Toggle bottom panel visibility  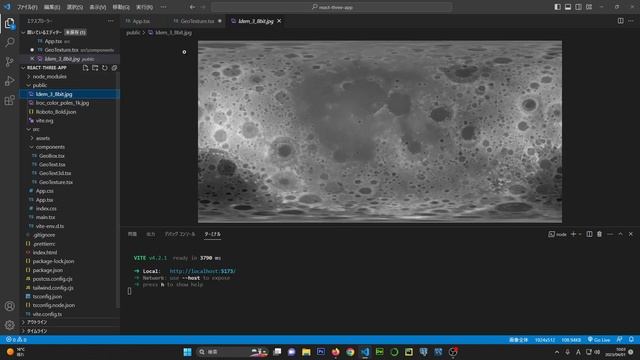(568, 7)
